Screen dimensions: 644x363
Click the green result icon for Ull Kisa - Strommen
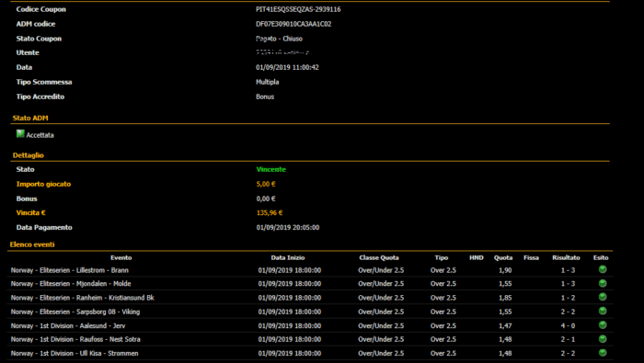603,353
